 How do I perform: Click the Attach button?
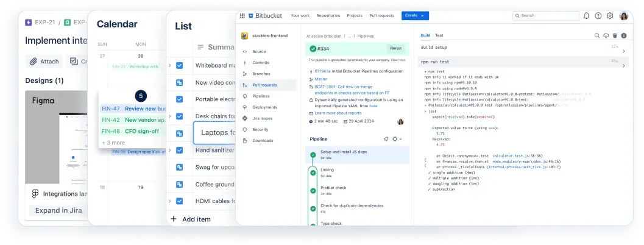coord(44,62)
